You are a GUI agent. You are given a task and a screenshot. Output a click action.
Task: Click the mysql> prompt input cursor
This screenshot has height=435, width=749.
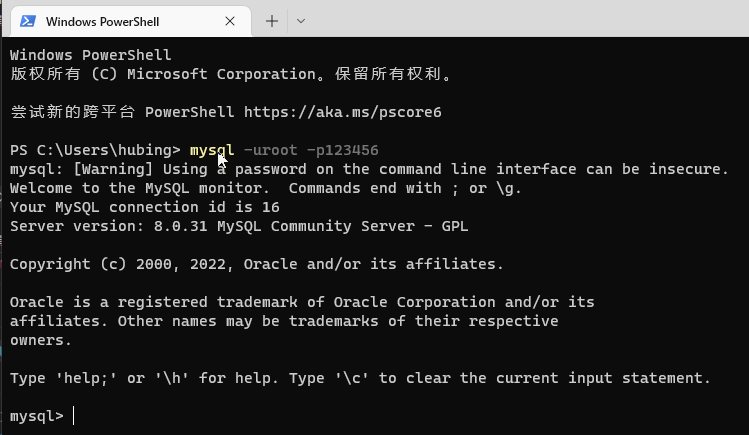(x=74, y=416)
